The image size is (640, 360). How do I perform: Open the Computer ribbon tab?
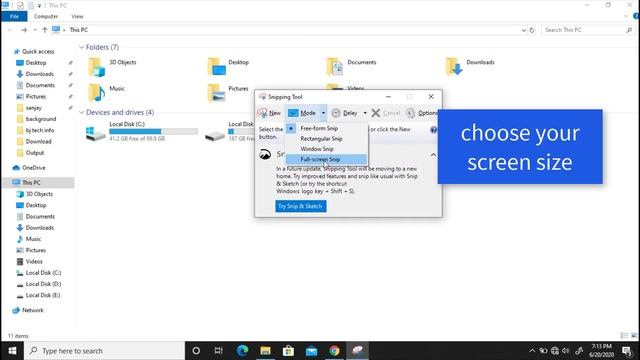click(x=46, y=16)
